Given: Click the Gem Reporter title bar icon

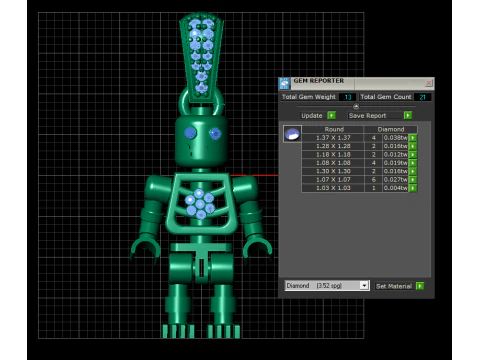Looking at the screenshot, I should point(284,83).
